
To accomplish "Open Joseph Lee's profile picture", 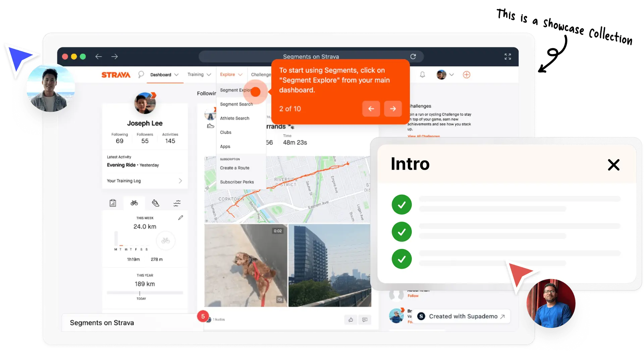I will pos(145,103).
